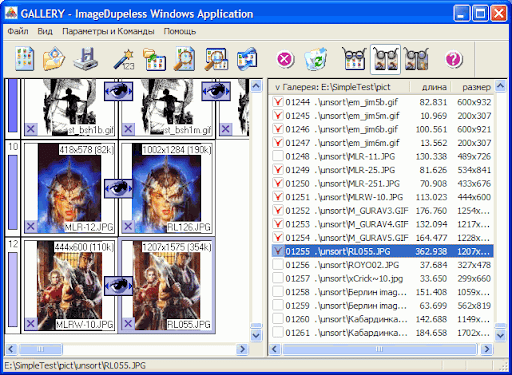Screen dimensions: 512x375
Task: Check the 01256 ROYO02.JPG checkbox
Action: pyautogui.click(x=278, y=265)
